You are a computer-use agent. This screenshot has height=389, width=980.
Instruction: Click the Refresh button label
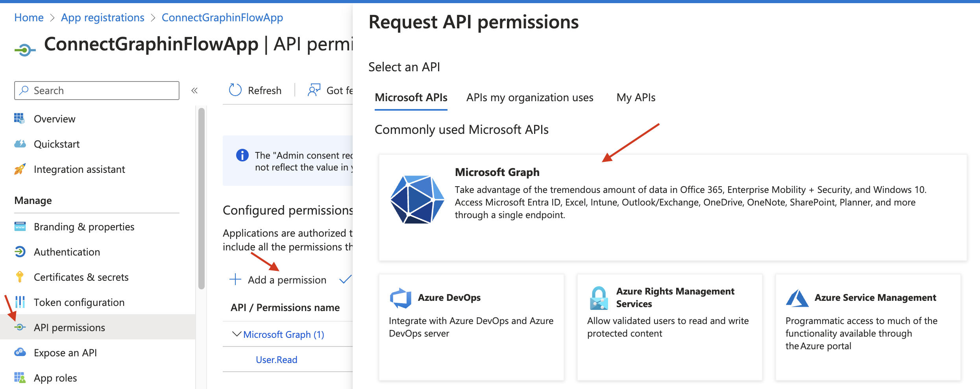pos(264,91)
